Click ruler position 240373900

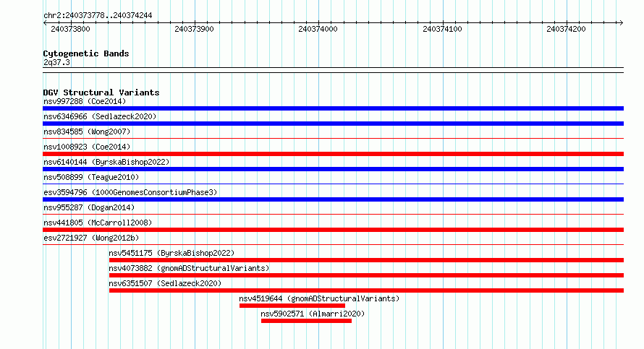tap(194, 29)
